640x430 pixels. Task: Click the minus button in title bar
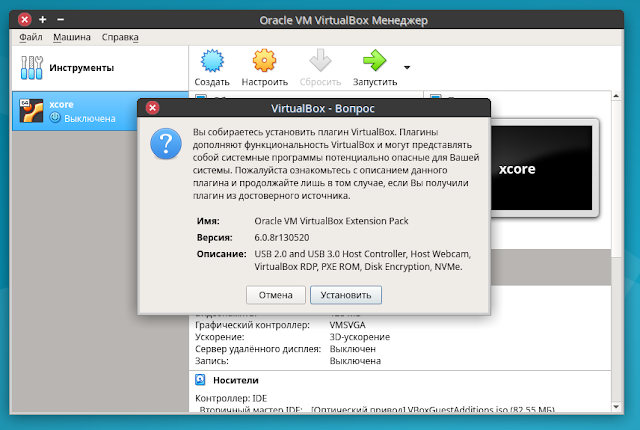(60, 19)
